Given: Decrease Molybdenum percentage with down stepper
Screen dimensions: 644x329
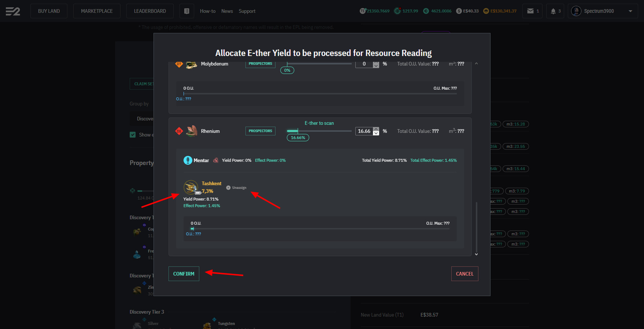Looking at the screenshot, I should click(x=376, y=66).
